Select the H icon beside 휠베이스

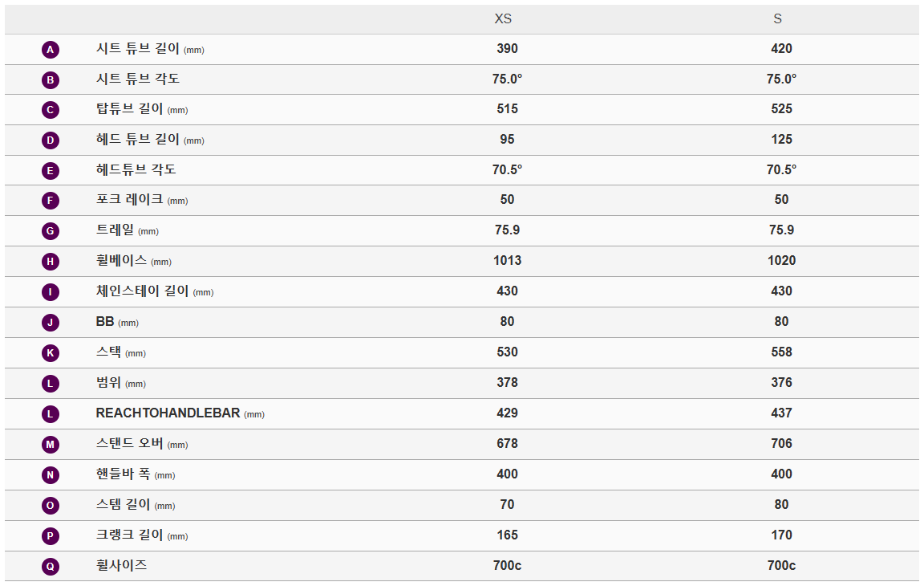point(51,262)
